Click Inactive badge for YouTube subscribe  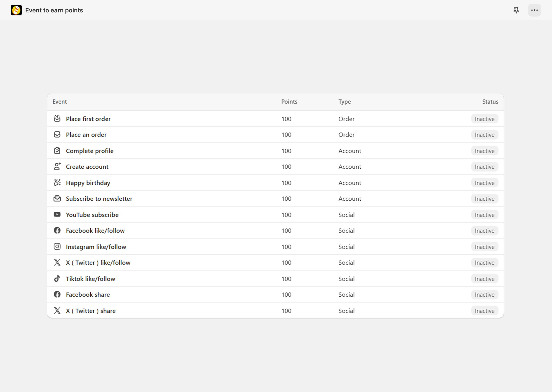[x=485, y=215]
